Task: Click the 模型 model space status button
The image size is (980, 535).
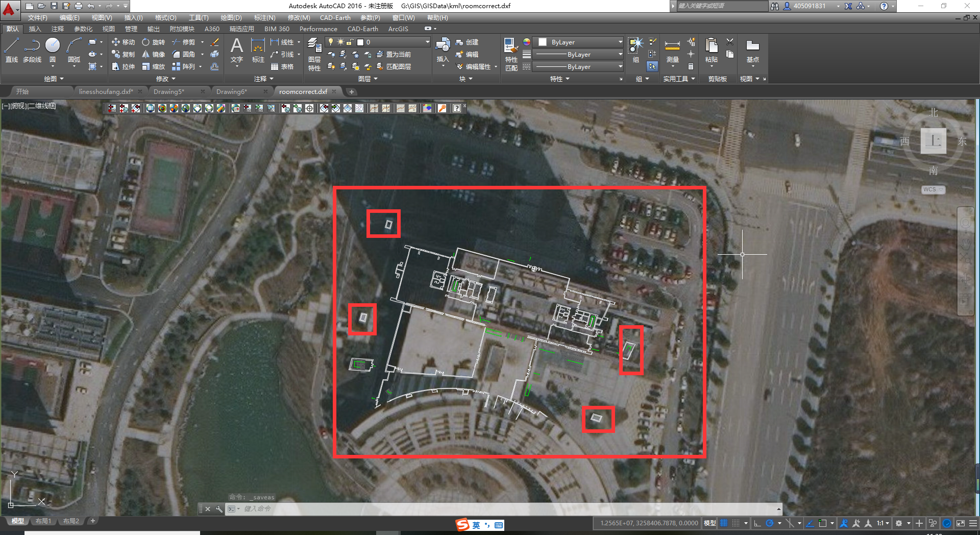Action: [x=709, y=523]
